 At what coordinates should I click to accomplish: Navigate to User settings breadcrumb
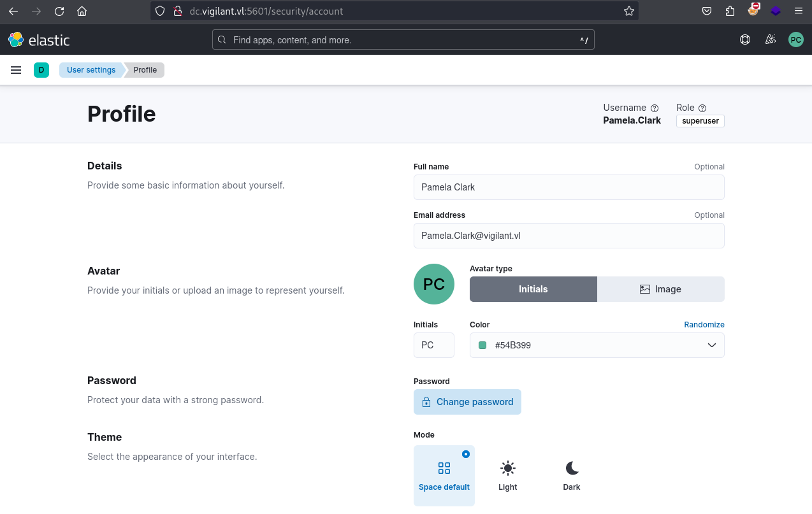(91, 70)
